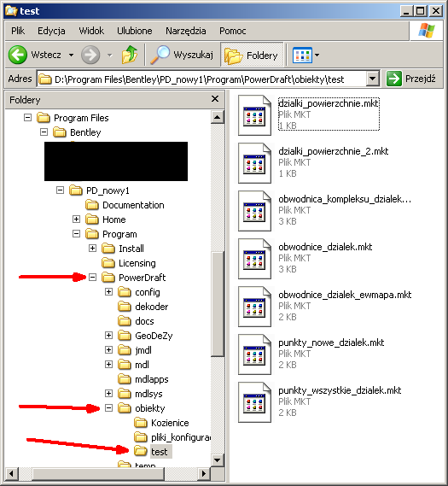Select punkty_wszystkie_dzialek.mkt file icon

[x=254, y=401]
